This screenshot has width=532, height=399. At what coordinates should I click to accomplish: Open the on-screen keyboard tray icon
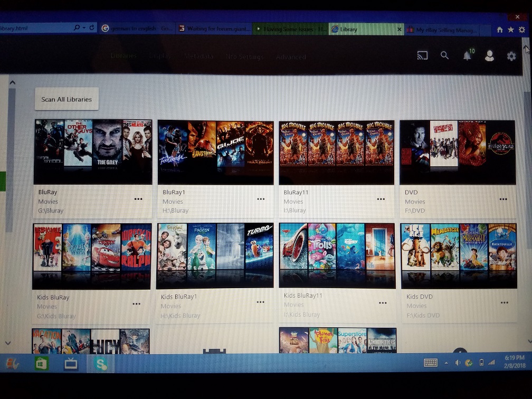pos(431,363)
